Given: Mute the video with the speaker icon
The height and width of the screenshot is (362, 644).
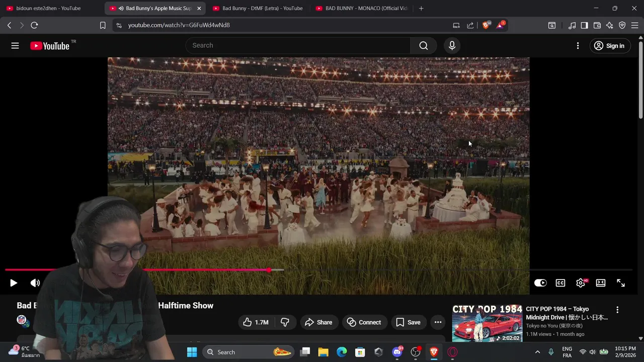Looking at the screenshot, I should click(35, 283).
